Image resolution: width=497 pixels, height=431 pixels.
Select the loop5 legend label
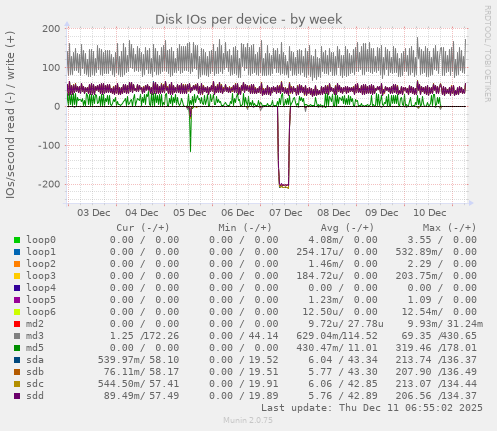[41, 300]
